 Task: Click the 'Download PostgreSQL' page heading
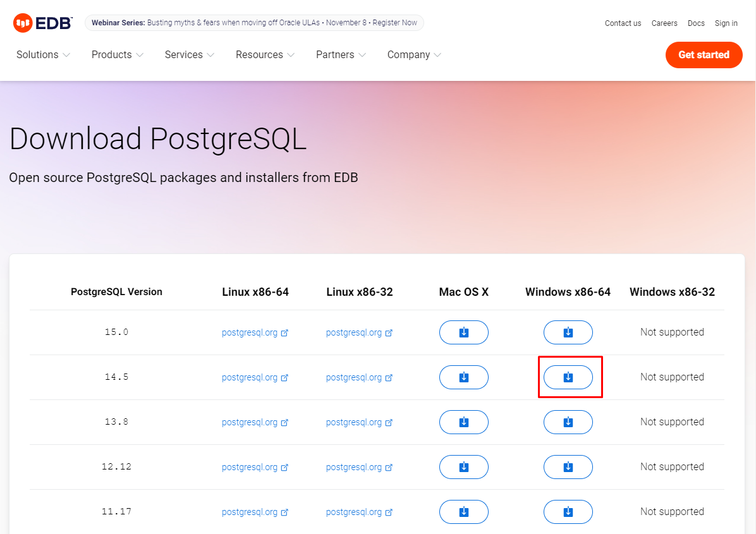point(158,139)
